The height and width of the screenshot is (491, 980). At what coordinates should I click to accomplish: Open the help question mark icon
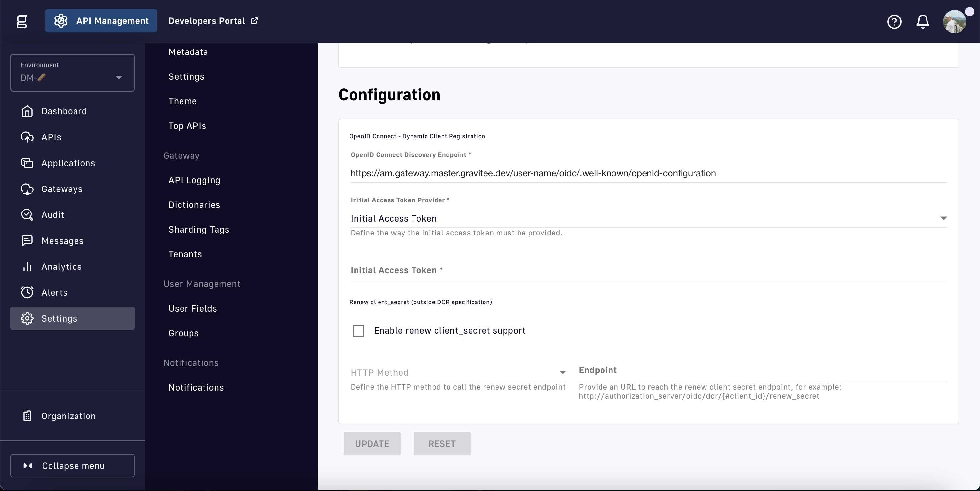point(894,22)
